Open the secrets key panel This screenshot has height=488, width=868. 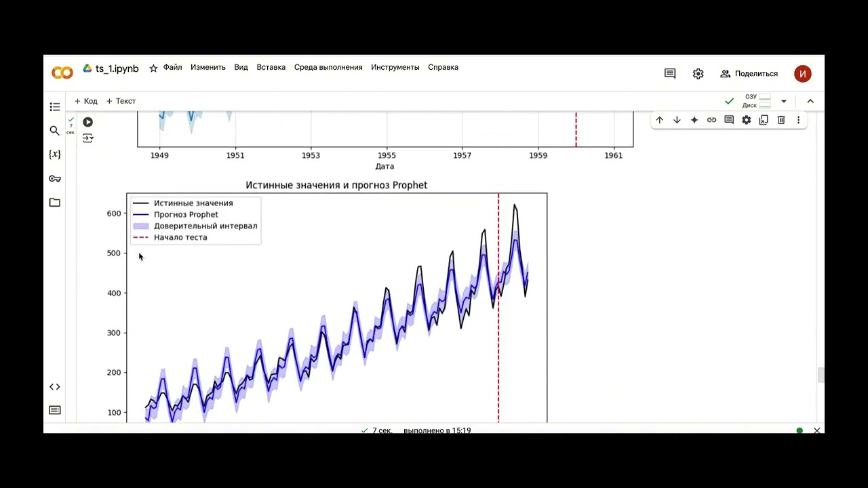55,179
